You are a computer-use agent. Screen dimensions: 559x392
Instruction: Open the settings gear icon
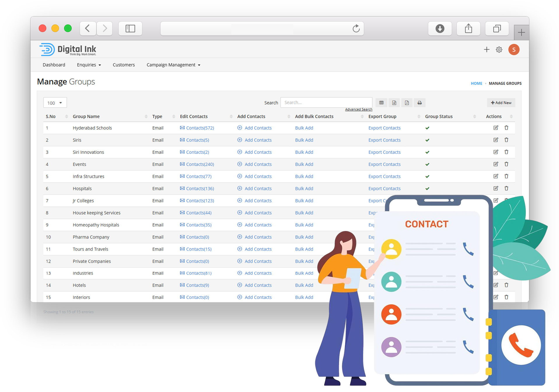pyautogui.click(x=499, y=50)
